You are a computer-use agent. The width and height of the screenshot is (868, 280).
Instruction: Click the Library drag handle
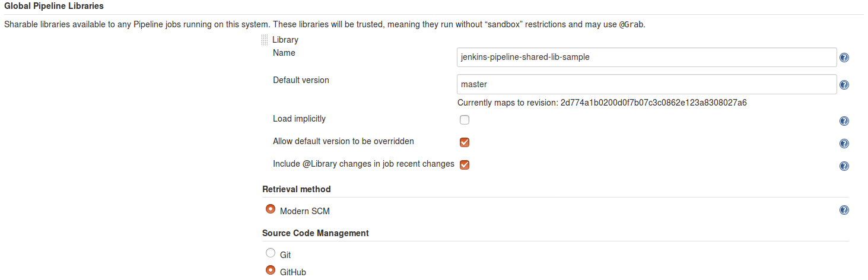[x=265, y=40]
